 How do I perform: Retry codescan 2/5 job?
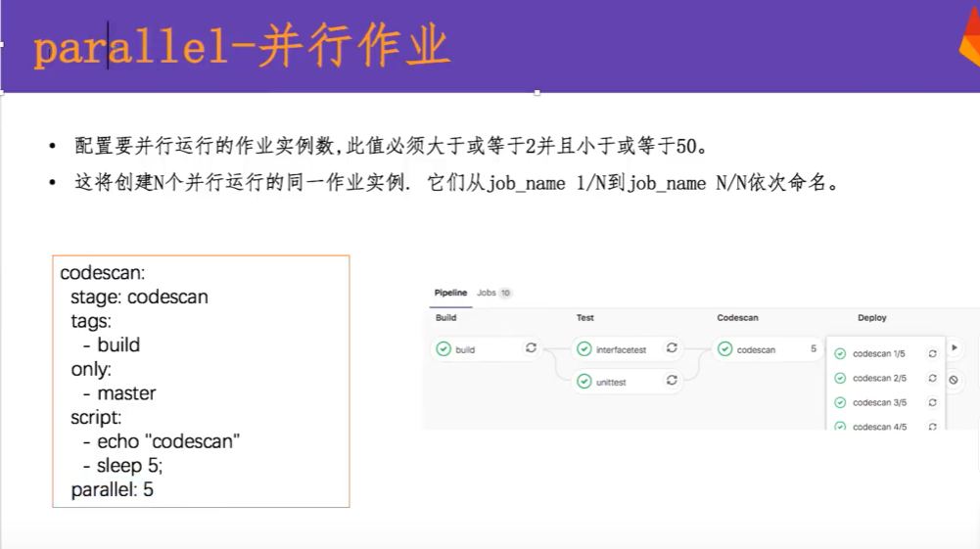[932, 378]
